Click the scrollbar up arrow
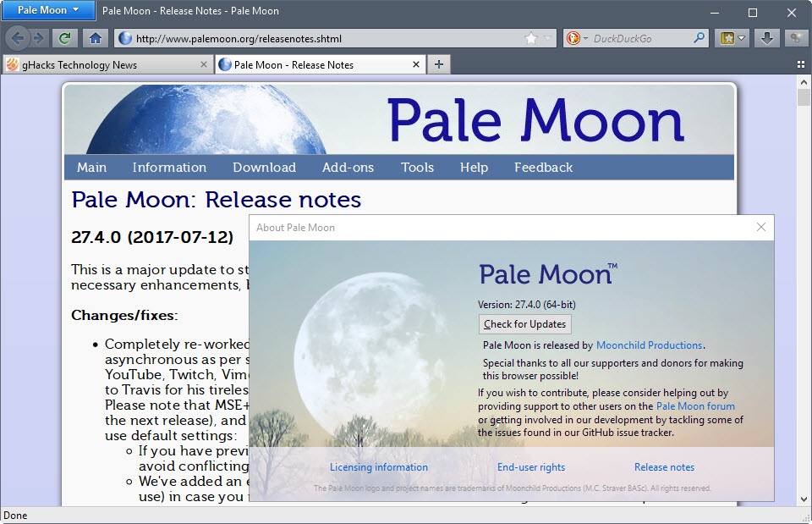 click(x=804, y=81)
